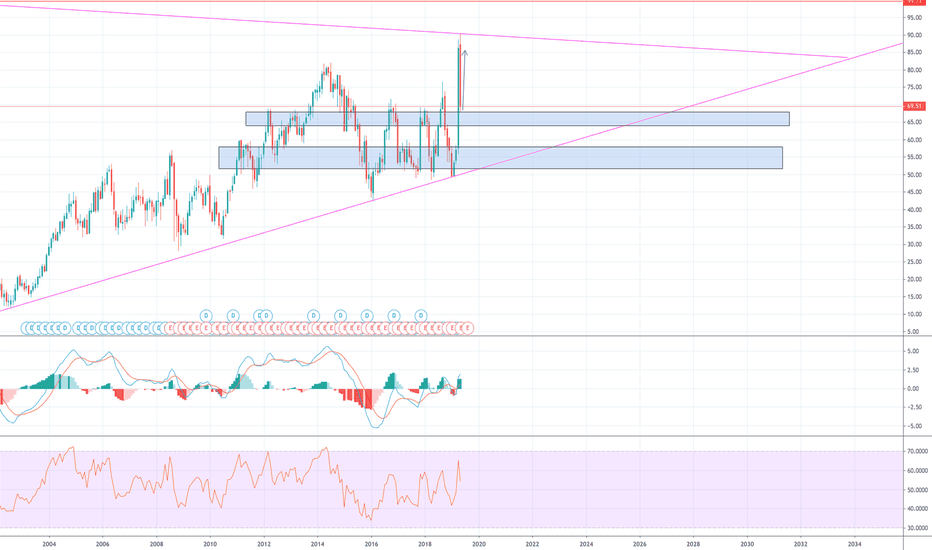Click the 30.00 price axis label
This screenshot has width=932, height=550.
[914, 244]
